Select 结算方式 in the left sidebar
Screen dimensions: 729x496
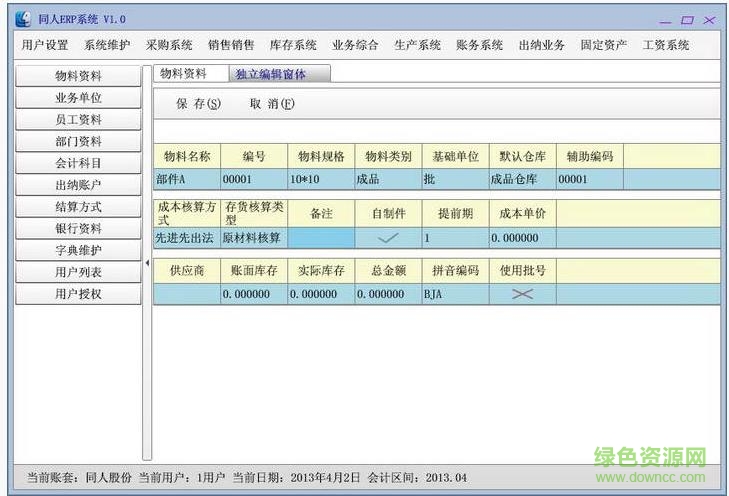(78, 207)
